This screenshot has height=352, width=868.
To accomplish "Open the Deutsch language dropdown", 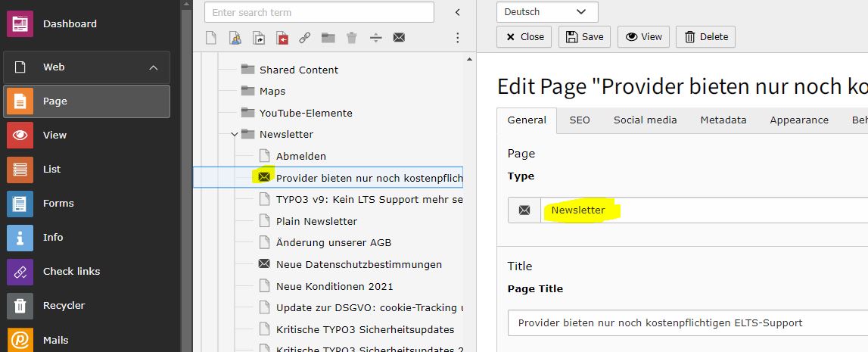I will (x=547, y=12).
